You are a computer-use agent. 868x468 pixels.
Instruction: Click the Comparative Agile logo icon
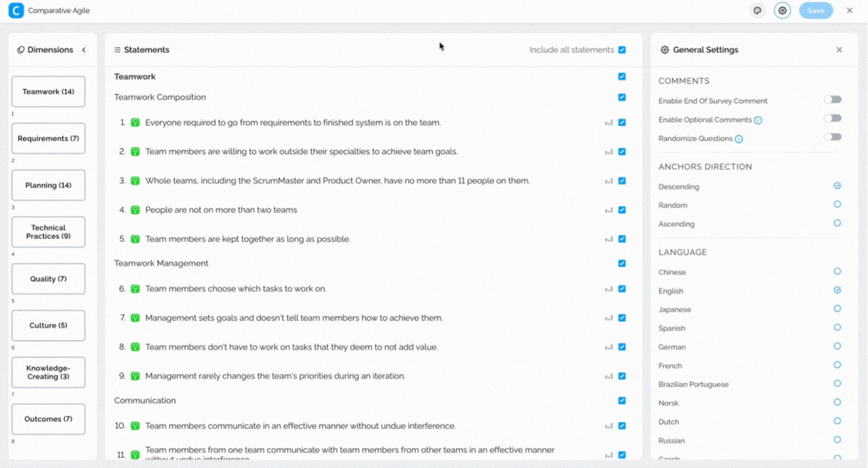click(15, 11)
